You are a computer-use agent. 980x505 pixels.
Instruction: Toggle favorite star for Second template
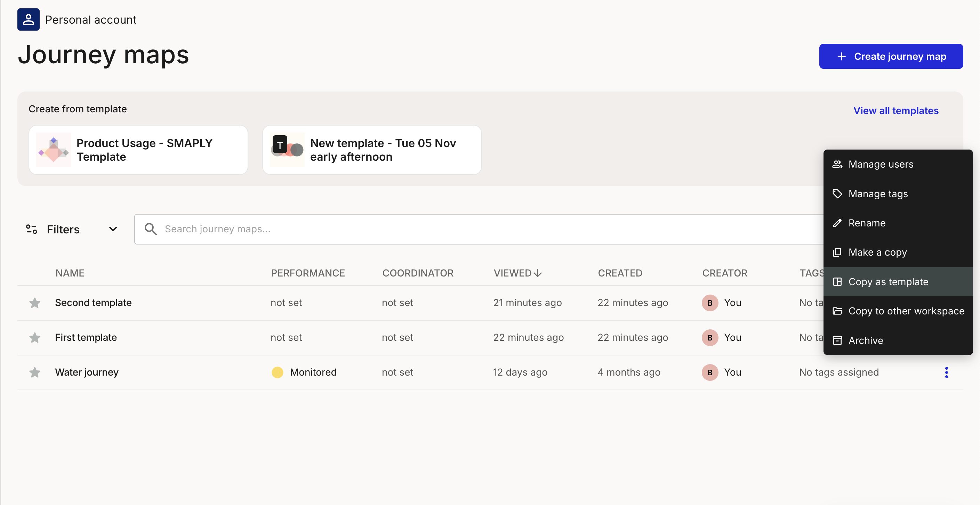35,303
